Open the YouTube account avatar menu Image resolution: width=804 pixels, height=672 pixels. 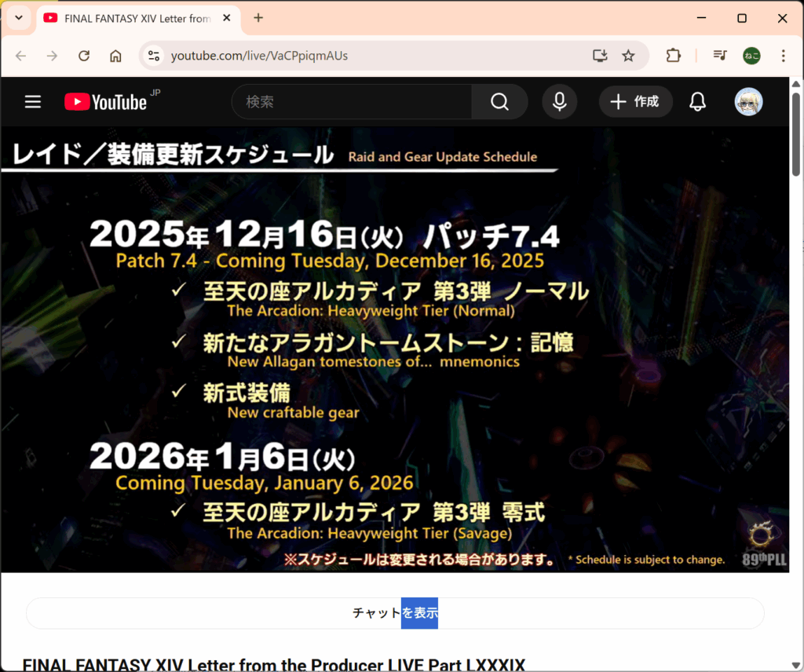[x=748, y=102]
